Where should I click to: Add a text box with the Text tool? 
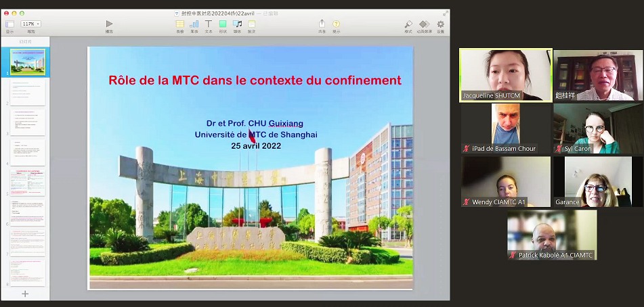tap(209, 24)
